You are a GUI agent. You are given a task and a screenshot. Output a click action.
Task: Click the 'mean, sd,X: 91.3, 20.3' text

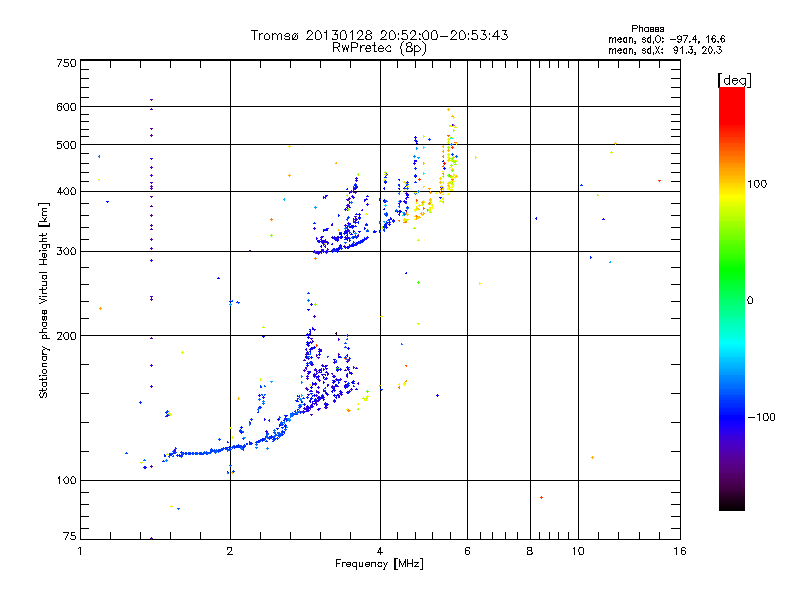coord(665,50)
